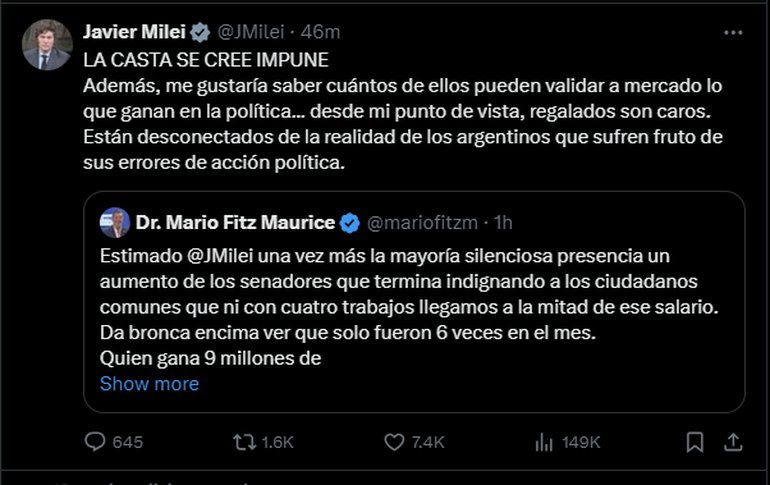Bookmark this tweet

pyautogui.click(x=694, y=442)
